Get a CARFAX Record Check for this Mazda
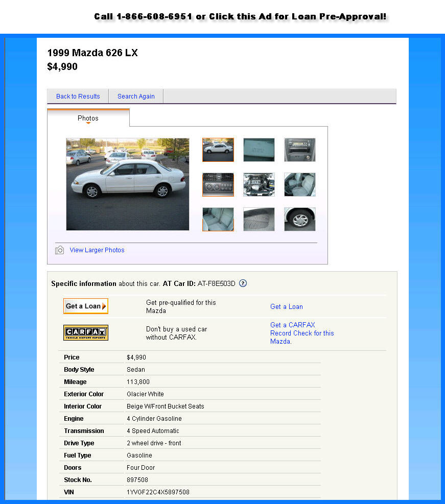The width and height of the screenshot is (445, 504). click(302, 333)
